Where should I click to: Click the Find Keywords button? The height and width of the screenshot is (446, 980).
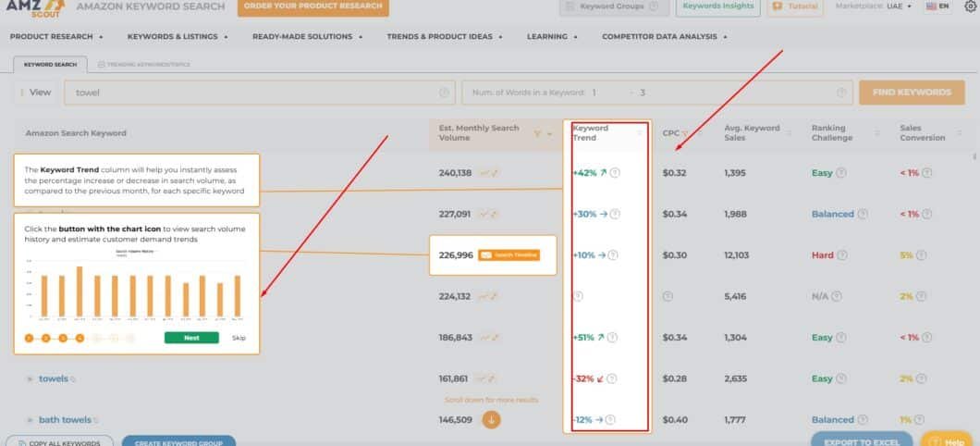pyautogui.click(x=912, y=93)
